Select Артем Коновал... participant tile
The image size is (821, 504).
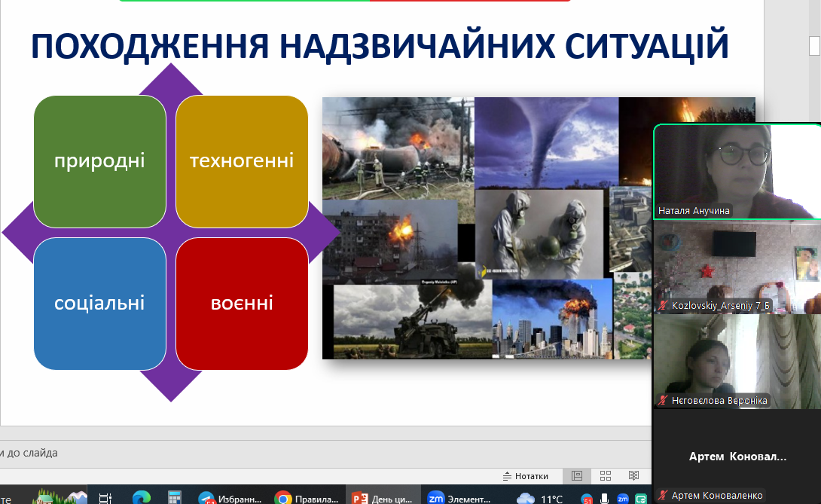click(737, 456)
